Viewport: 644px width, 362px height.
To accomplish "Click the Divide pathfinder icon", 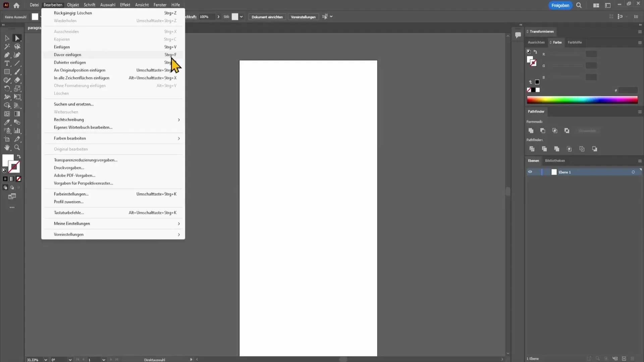I will coord(532,149).
